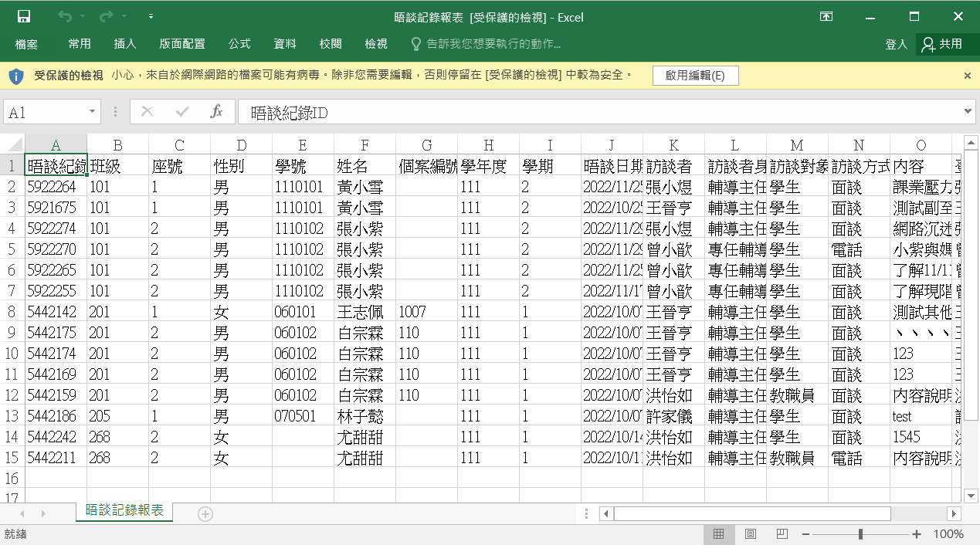
Task: Minimize the Excel window
Action: 870,16
